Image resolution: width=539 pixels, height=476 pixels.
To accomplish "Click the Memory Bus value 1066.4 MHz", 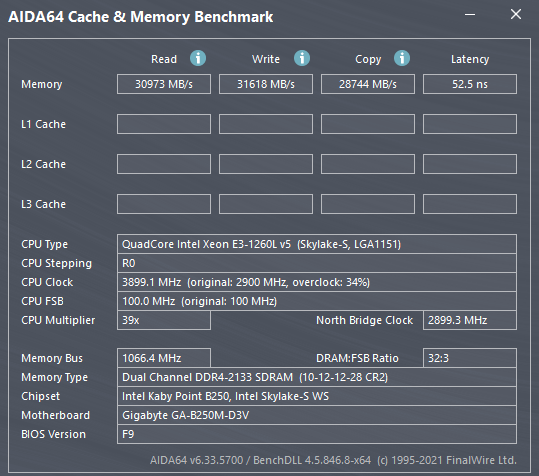I will coord(164,358).
